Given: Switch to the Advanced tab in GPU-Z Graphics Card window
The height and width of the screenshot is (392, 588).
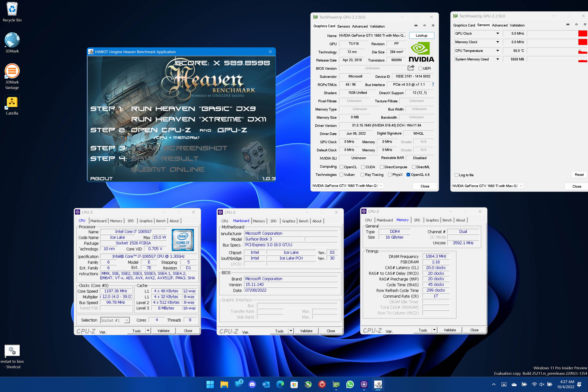Looking at the screenshot, I should pos(360,26).
